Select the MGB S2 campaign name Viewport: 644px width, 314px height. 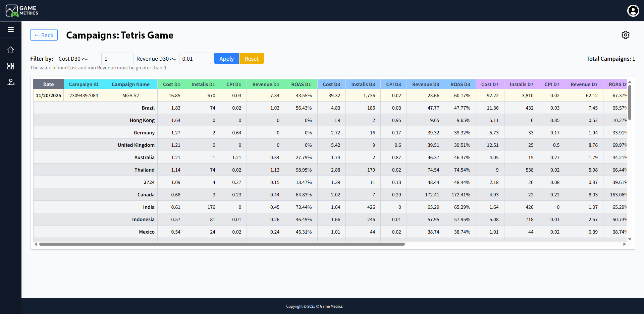click(130, 96)
